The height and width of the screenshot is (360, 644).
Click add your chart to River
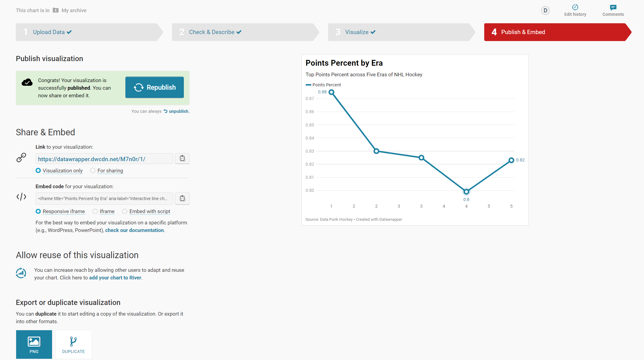coord(115,278)
